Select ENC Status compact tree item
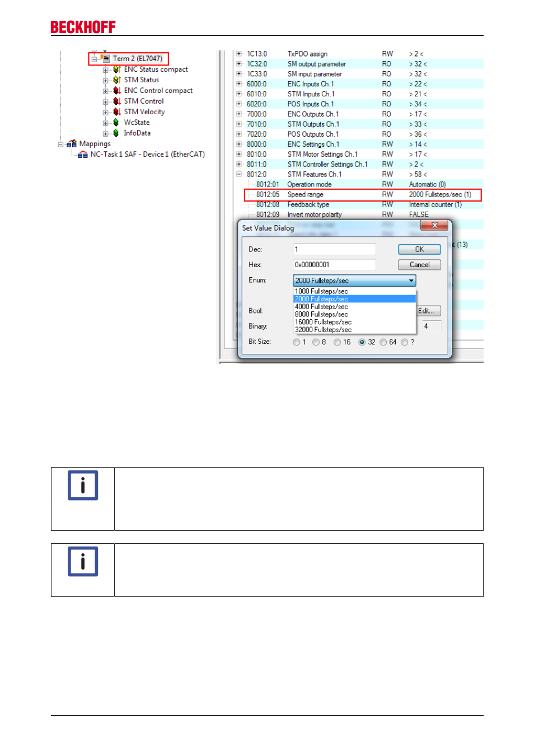534x756 pixels. (x=156, y=69)
